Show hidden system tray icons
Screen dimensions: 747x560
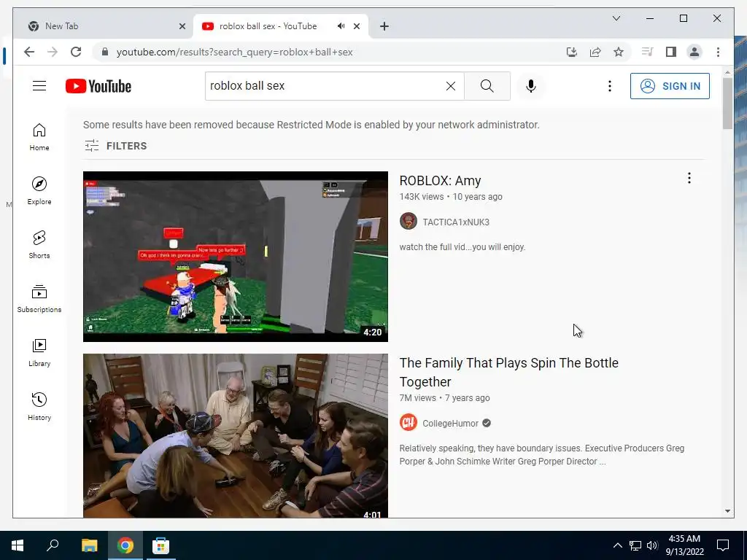pos(617,545)
